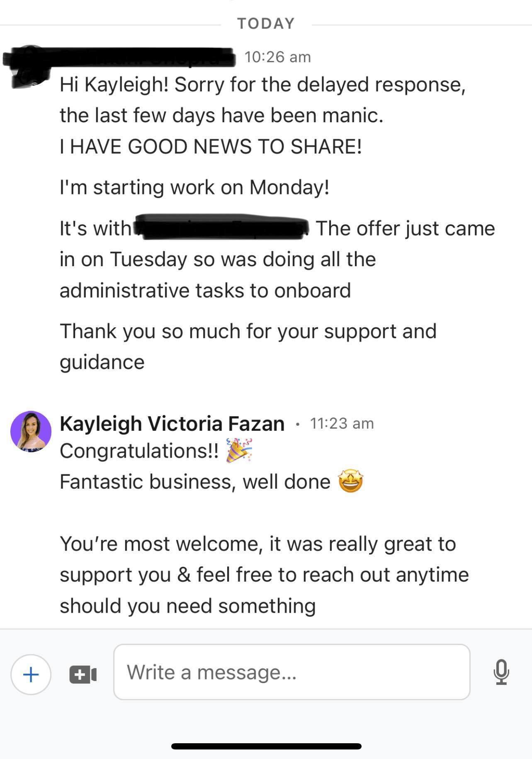Select the "Fantastic business, well done" text

coord(195,482)
